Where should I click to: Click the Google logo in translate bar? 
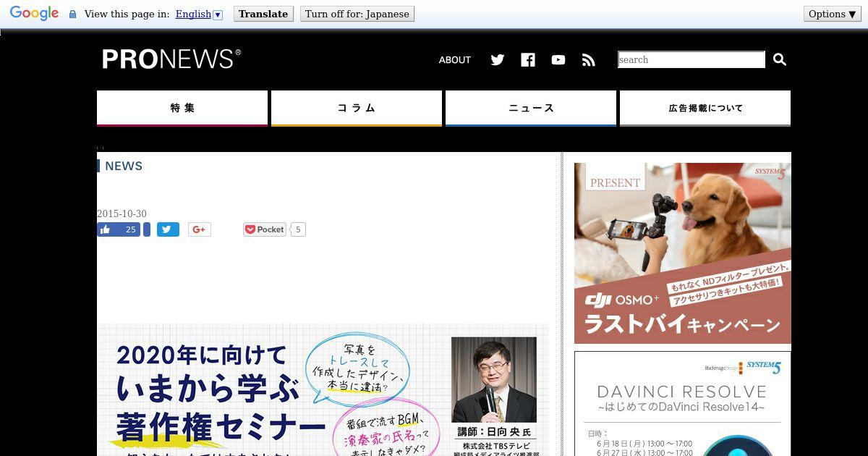pos(34,13)
